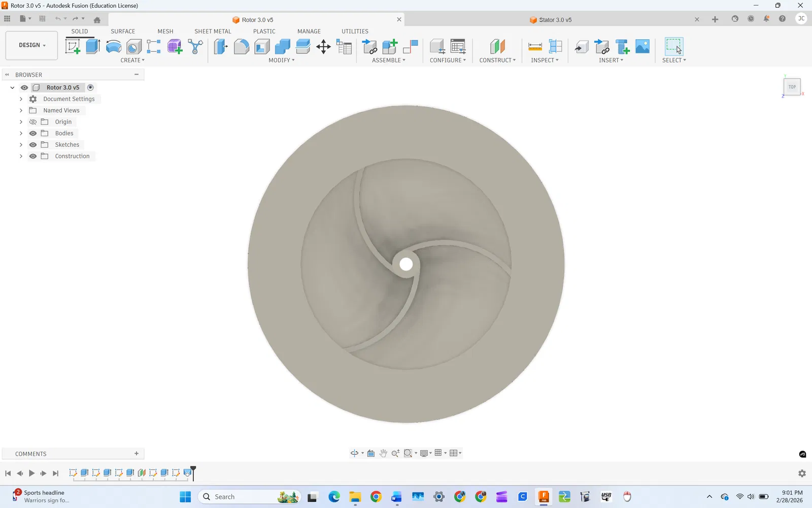The width and height of the screenshot is (812, 508).
Task: Open the DESIGN workspace dropdown
Action: [32, 45]
